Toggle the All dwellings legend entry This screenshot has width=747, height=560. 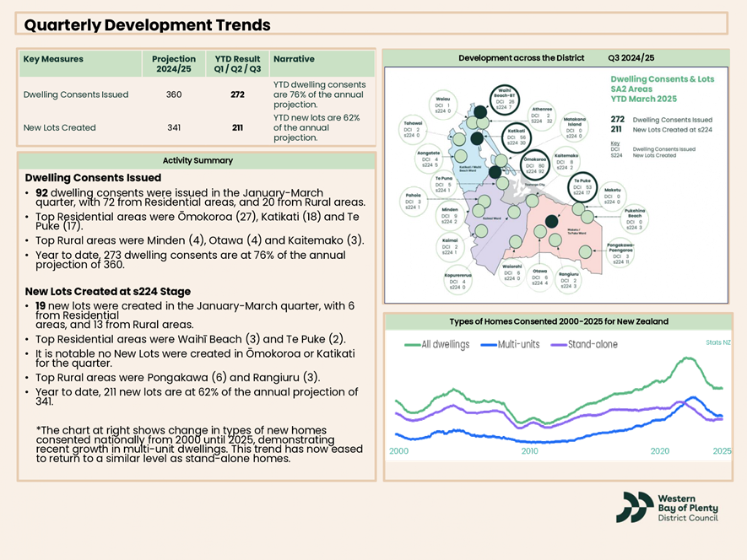(x=436, y=344)
